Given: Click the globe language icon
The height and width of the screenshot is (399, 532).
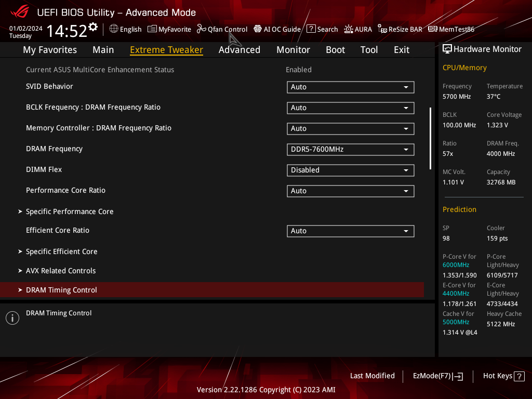Looking at the screenshot, I should click(x=114, y=29).
